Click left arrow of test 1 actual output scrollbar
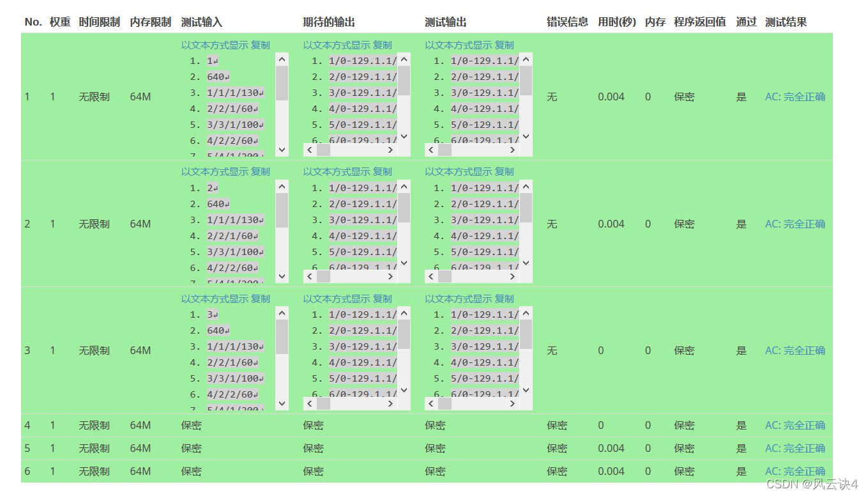Screen dimensions: 868x496 click(x=432, y=150)
